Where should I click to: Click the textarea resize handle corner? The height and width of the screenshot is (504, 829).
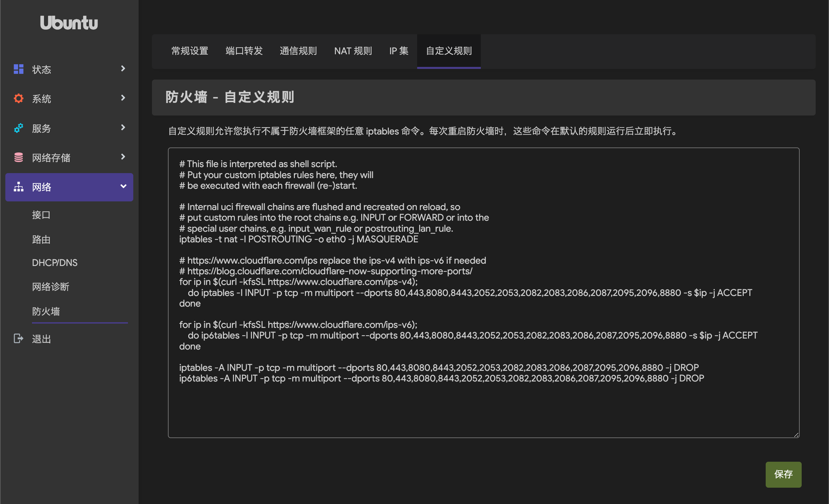click(x=796, y=434)
